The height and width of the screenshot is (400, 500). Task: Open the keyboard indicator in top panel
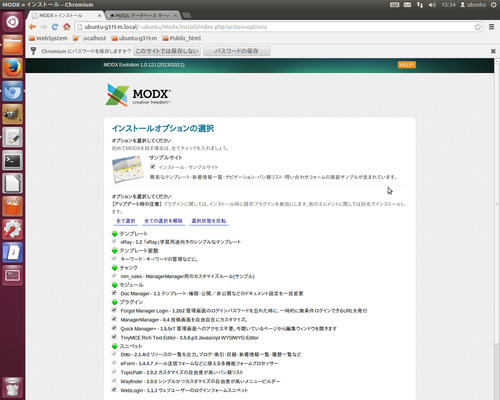point(395,5)
